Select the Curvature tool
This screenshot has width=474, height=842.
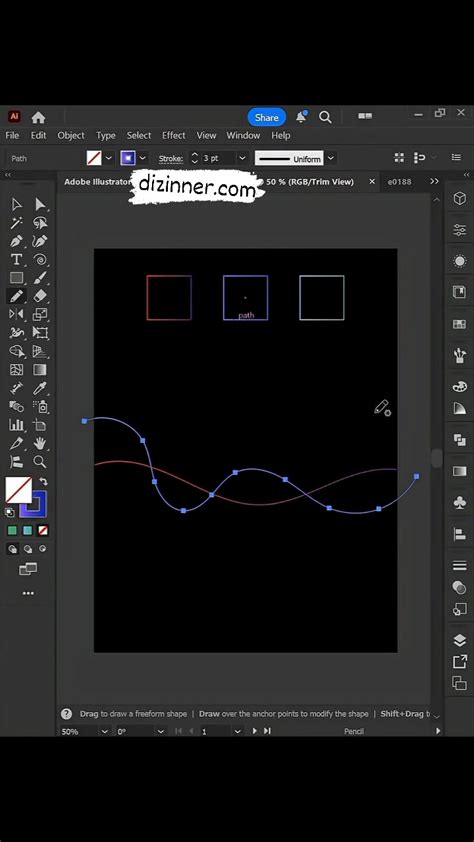coord(40,241)
